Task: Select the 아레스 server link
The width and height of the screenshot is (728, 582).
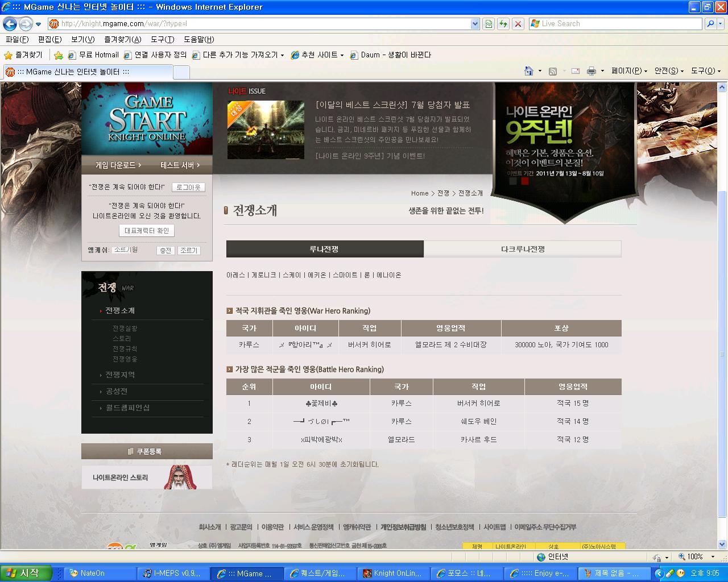Action: [x=235, y=275]
